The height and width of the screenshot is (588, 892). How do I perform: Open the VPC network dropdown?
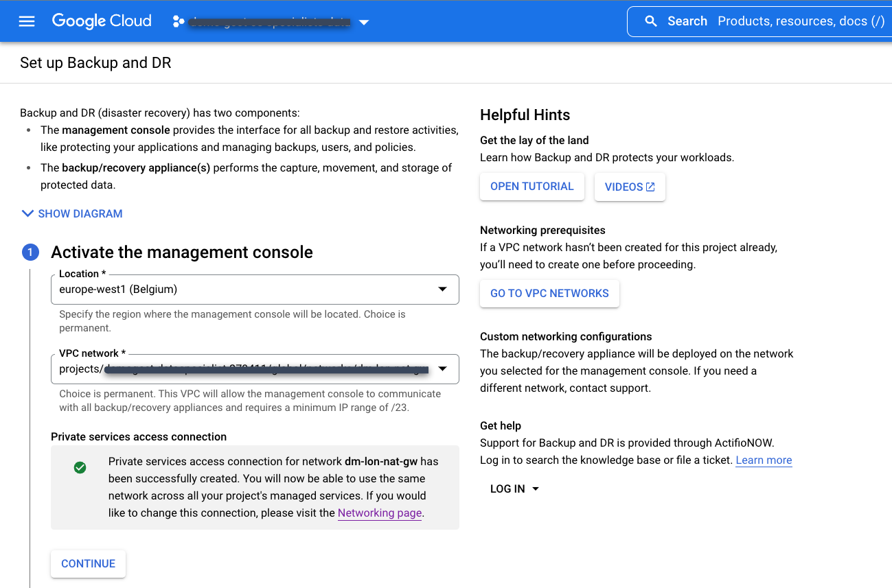[x=442, y=369]
